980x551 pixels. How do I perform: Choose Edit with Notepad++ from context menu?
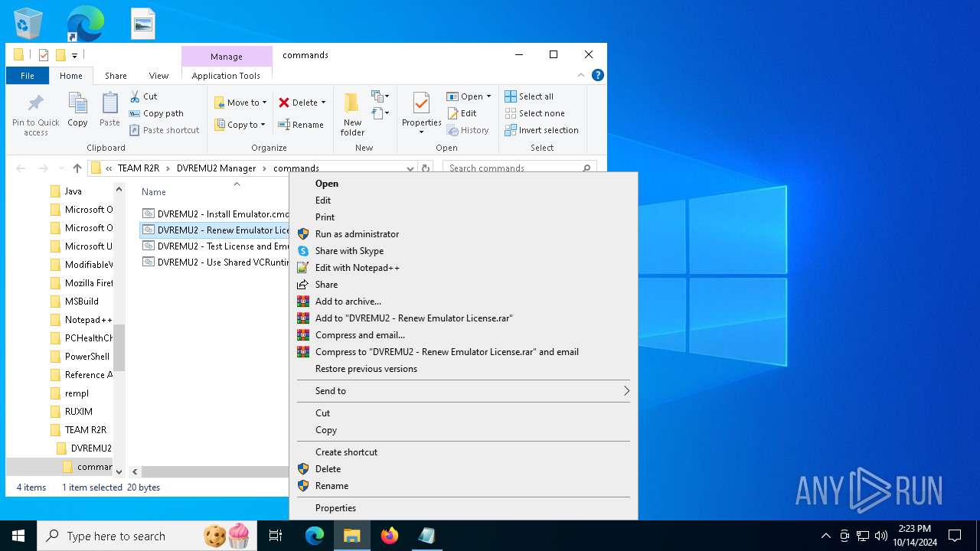pyautogui.click(x=463, y=268)
